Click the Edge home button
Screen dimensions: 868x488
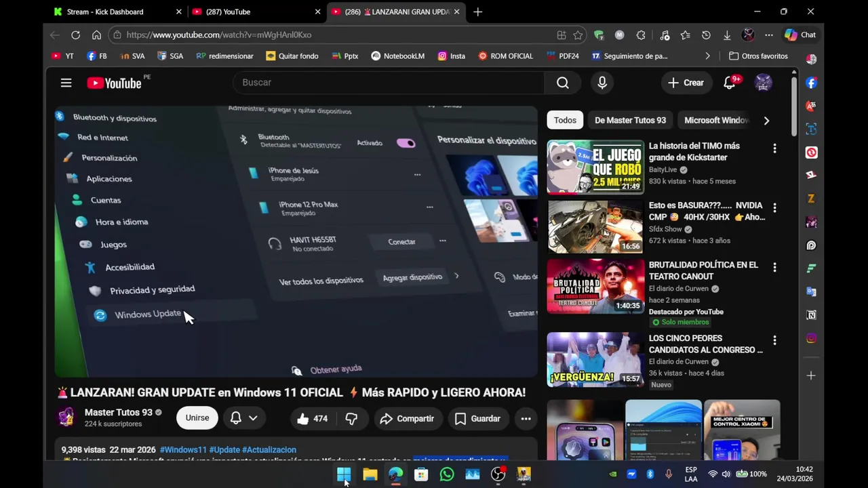pos(96,35)
